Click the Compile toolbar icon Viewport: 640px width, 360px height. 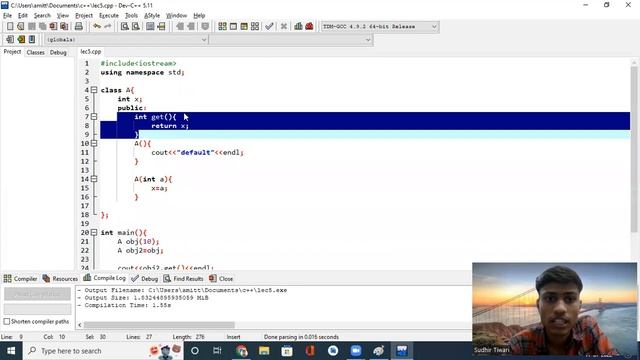tap(222, 27)
